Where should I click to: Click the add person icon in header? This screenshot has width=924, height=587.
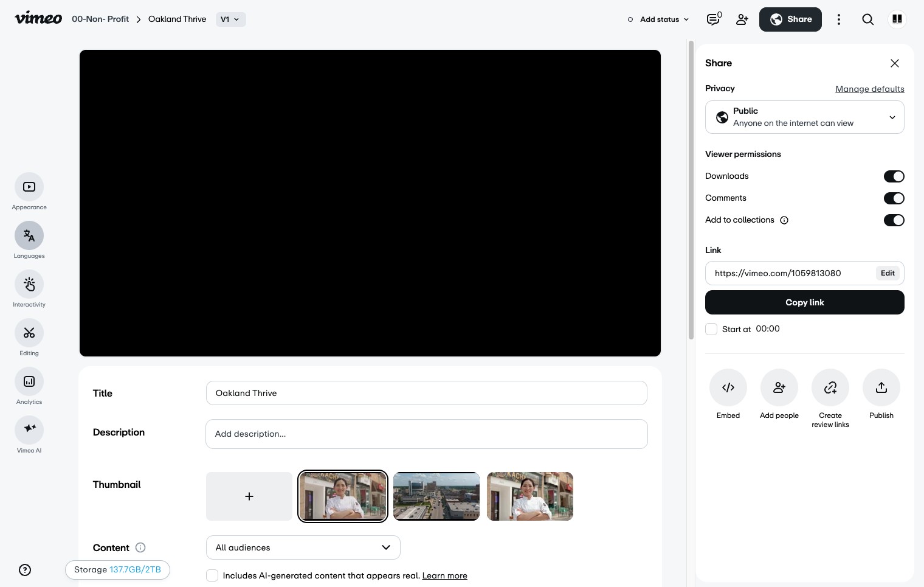coord(742,19)
